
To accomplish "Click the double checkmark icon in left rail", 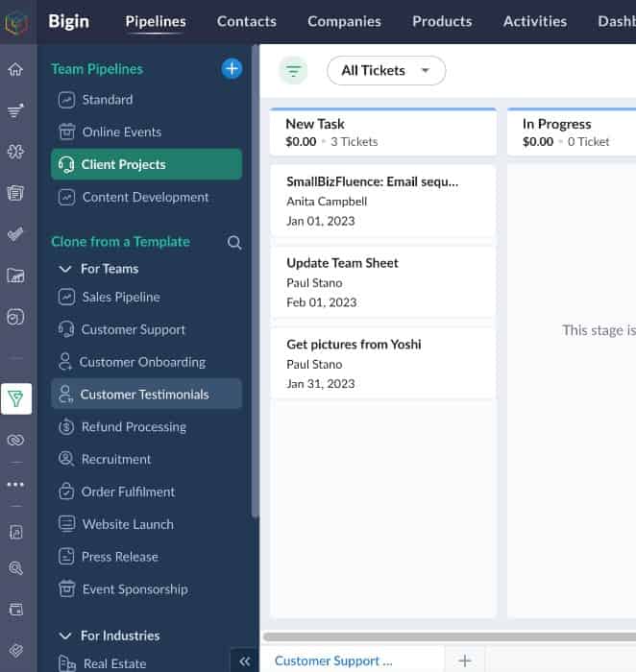I will (x=15, y=234).
